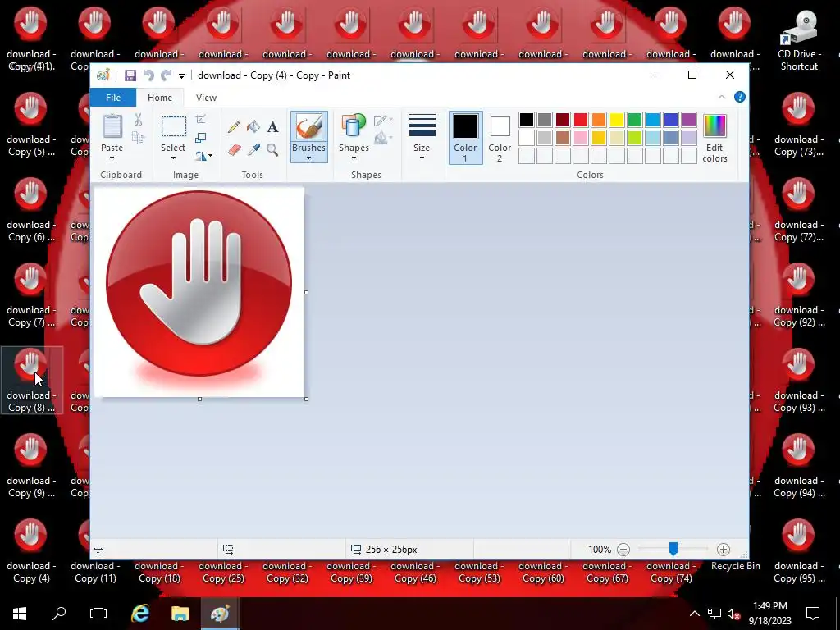Click the Undo arrow in title bar
The height and width of the screenshot is (630, 840).
[x=148, y=75]
